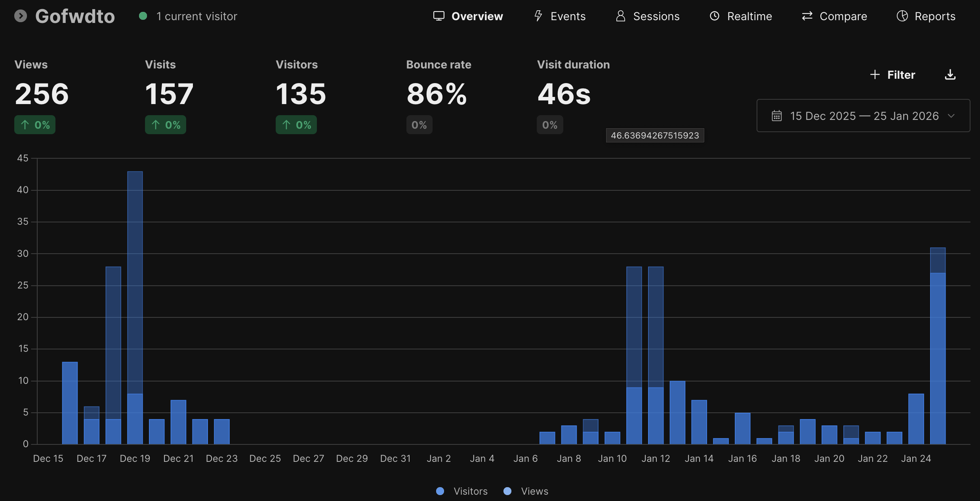
Task: Open the Events section via lightning icon
Action: [x=538, y=16]
